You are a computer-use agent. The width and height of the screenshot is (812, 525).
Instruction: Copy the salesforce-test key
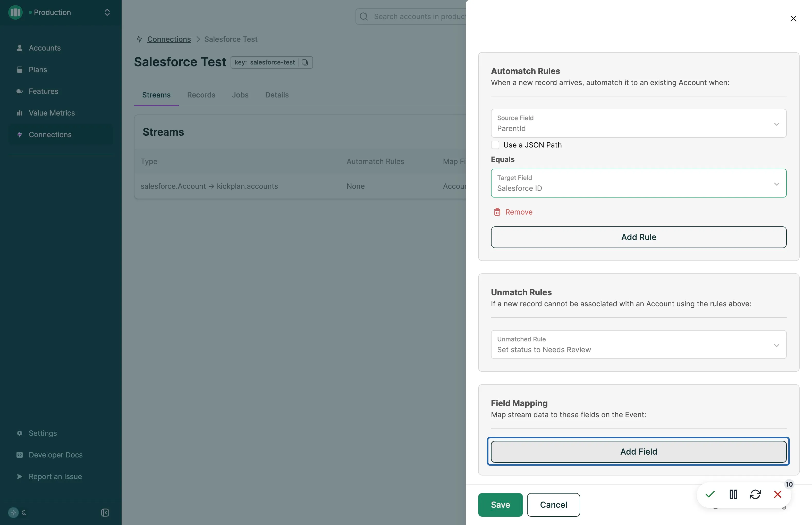tap(305, 62)
